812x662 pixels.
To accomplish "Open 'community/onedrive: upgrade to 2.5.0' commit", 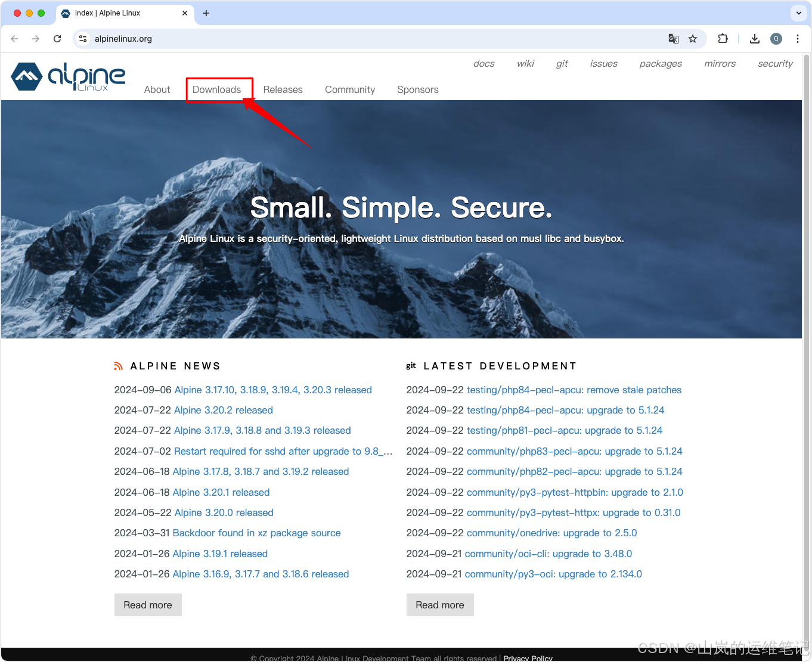I will tap(552, 533).
